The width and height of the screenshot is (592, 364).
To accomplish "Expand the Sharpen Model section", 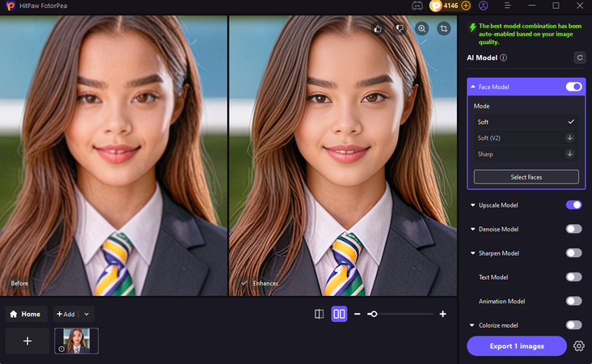I will tap(473, 253).
